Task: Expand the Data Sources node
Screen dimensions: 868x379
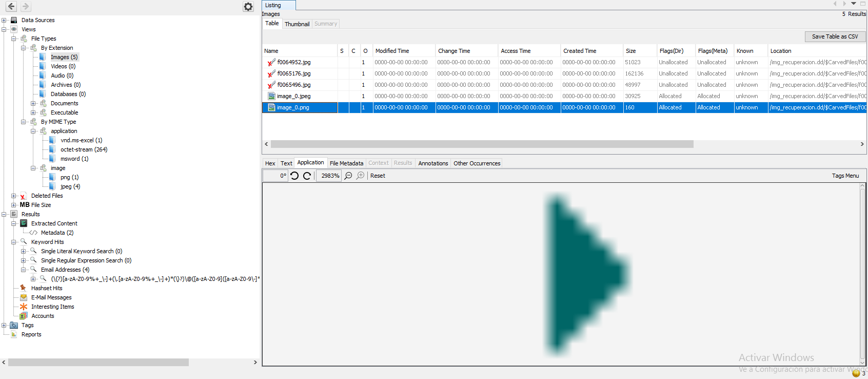Action: [4, 20]
